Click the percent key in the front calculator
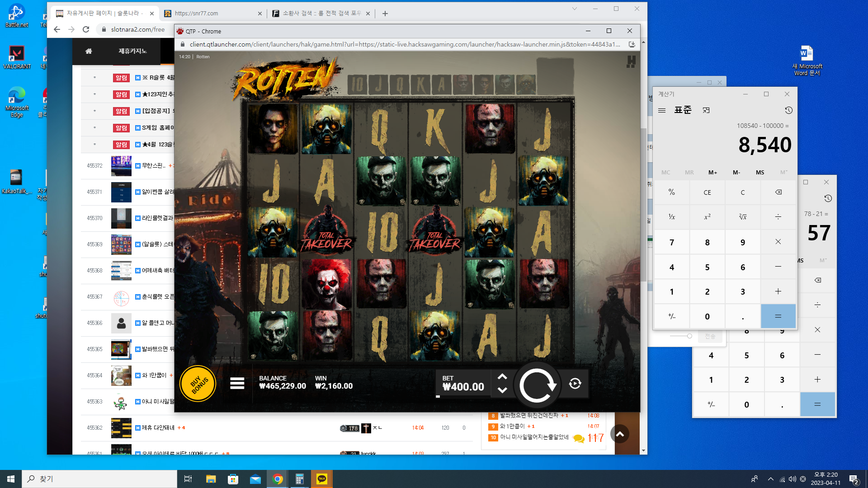This screenshot has height=488, width=868. (x=672, y=192)
